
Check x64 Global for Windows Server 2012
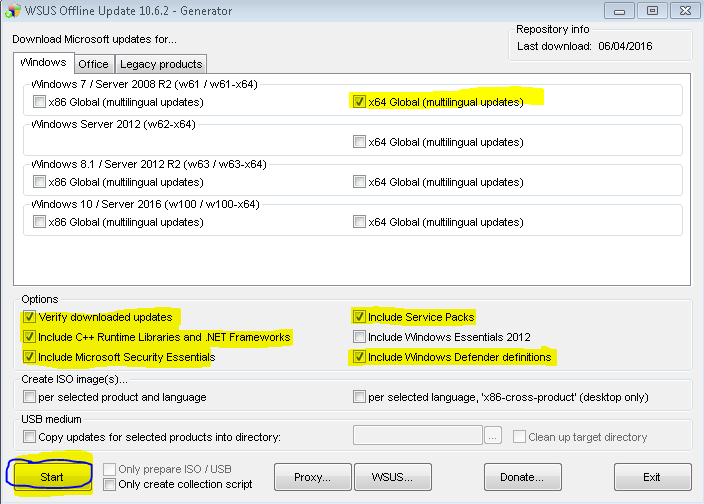coord(359,142)
